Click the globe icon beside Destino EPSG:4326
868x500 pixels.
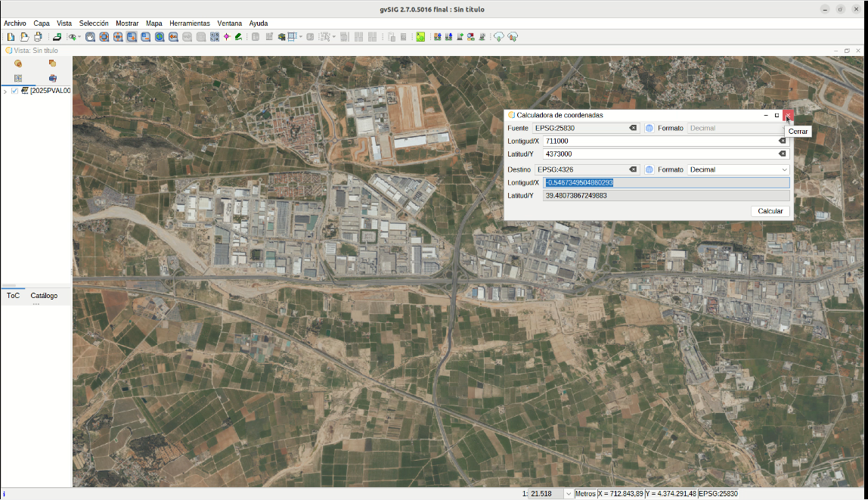point(649,170)
